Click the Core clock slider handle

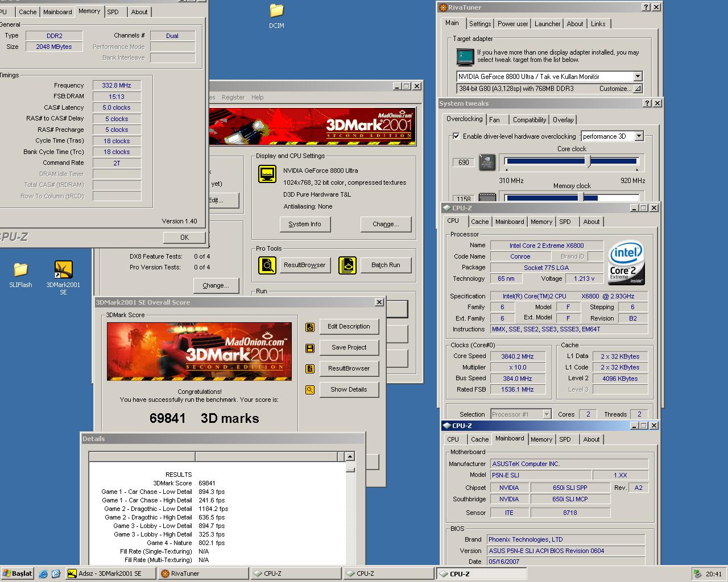(x=589, y=162)
